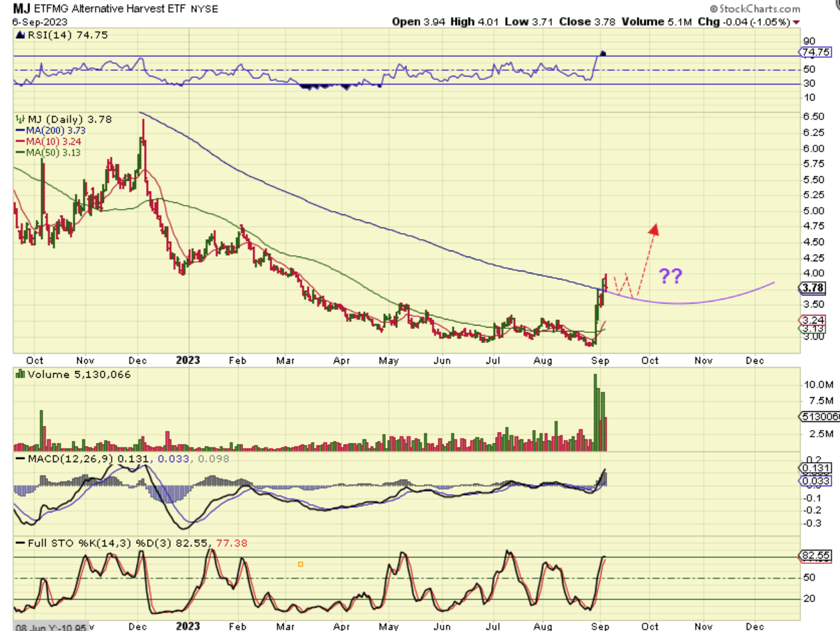Click the small yellow square marker in stochastic panel

(x=300, y=564)
